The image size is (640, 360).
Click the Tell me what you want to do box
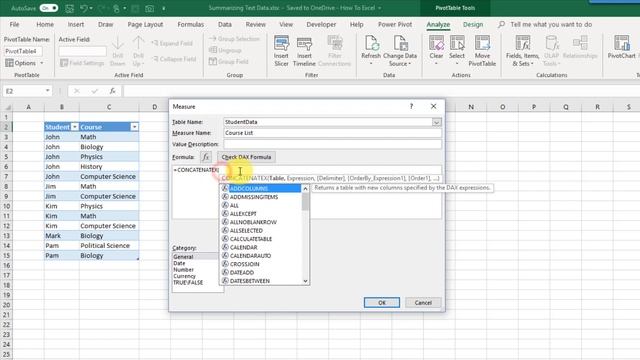551,24
